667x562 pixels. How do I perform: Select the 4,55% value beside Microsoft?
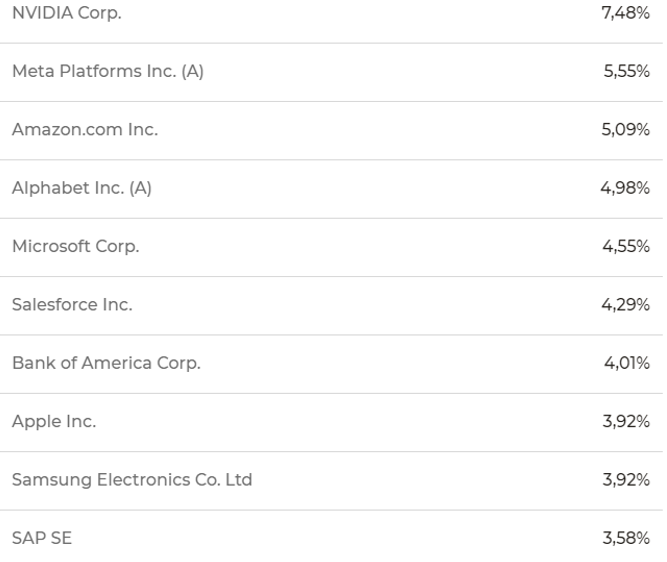pyautogui.click(x=626, y=246)
